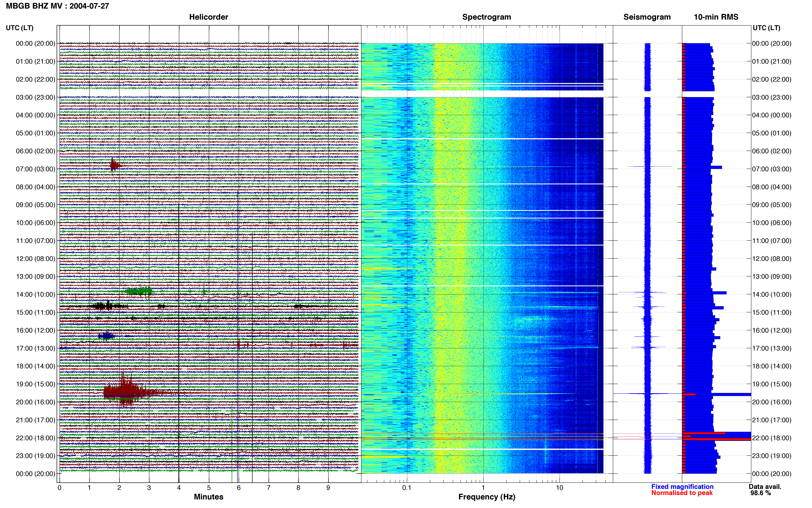Click the 'Seismogram' panel heading
The height and width of the screenshot is (508, 812).
click(x=647, y=17)
